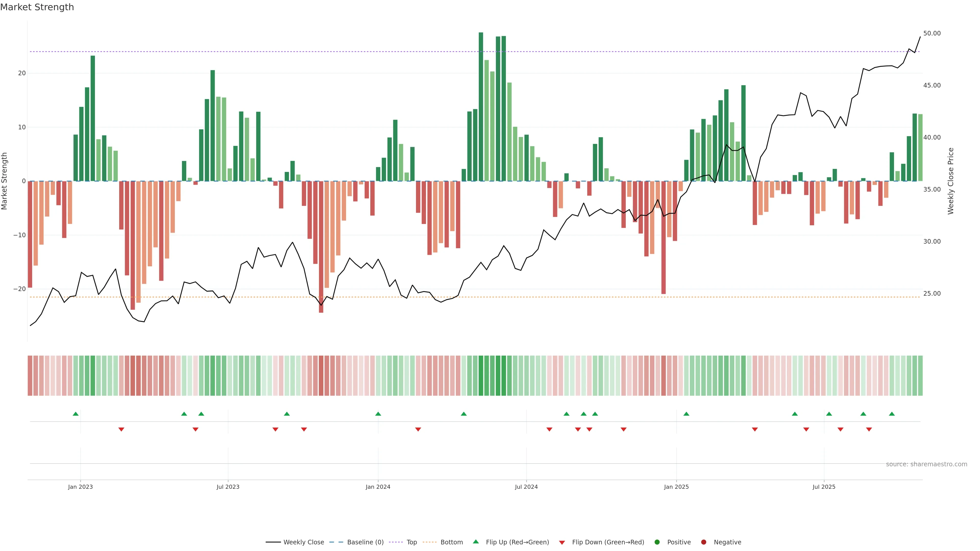Click the Weekly Close Price axis title
This screenshot has width=980, height=551.
(951, 181)
